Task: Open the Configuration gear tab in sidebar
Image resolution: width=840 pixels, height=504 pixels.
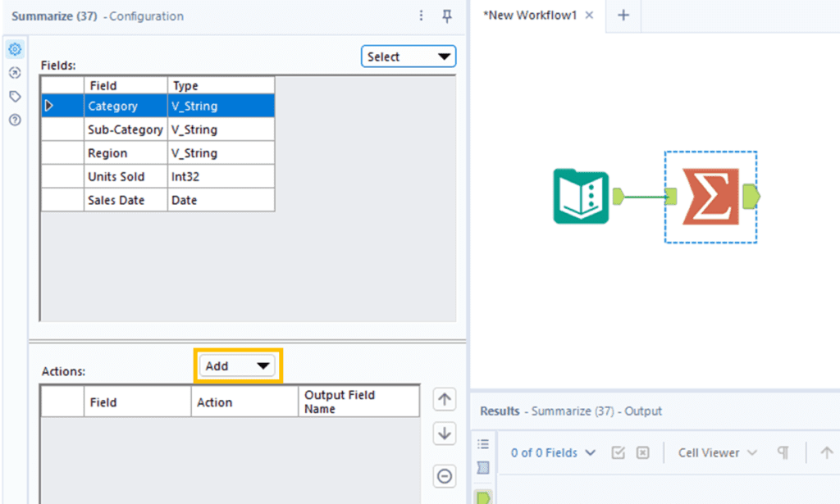Action: pos(15,49)
